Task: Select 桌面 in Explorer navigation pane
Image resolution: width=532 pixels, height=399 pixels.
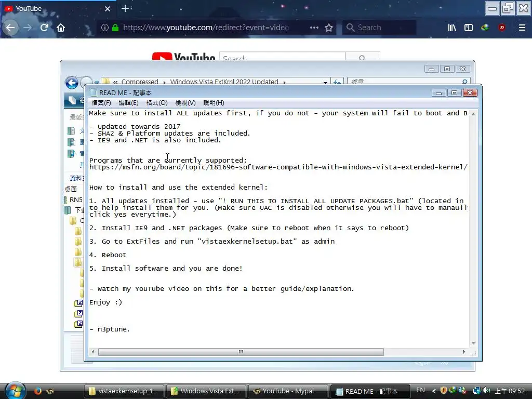Action: pos(71,189)
